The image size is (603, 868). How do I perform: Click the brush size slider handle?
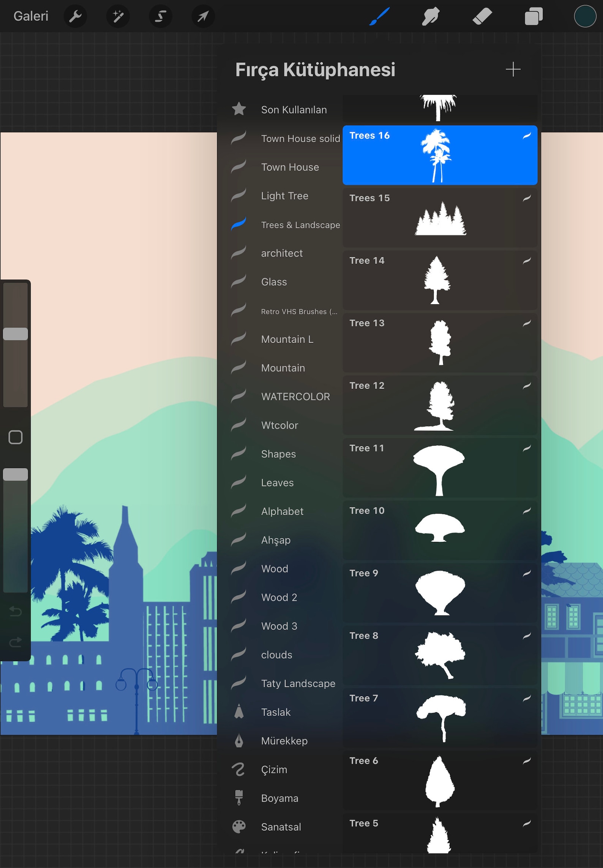(16, 334)
